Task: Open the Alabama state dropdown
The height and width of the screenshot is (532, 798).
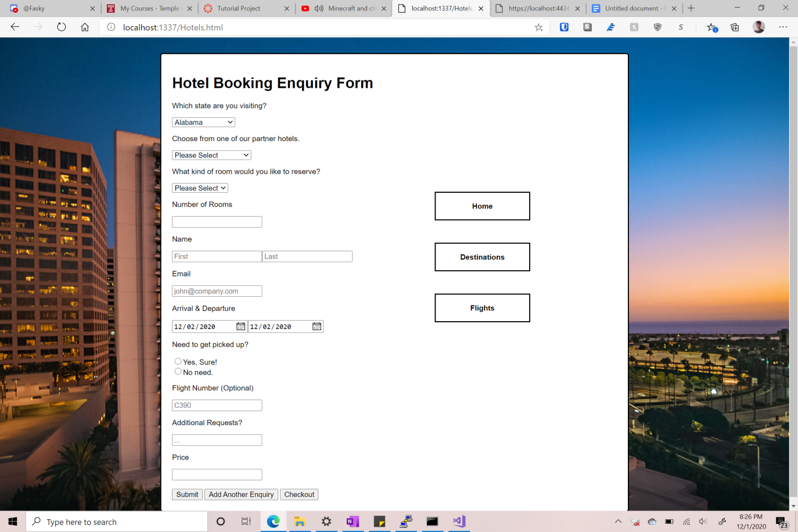Action: click(203, 123)
